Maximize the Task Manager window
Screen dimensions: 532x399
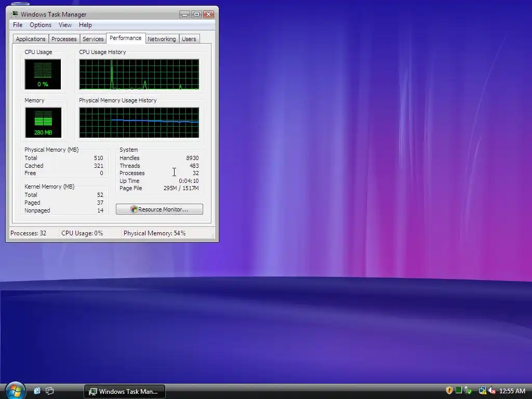click(196, 14)
